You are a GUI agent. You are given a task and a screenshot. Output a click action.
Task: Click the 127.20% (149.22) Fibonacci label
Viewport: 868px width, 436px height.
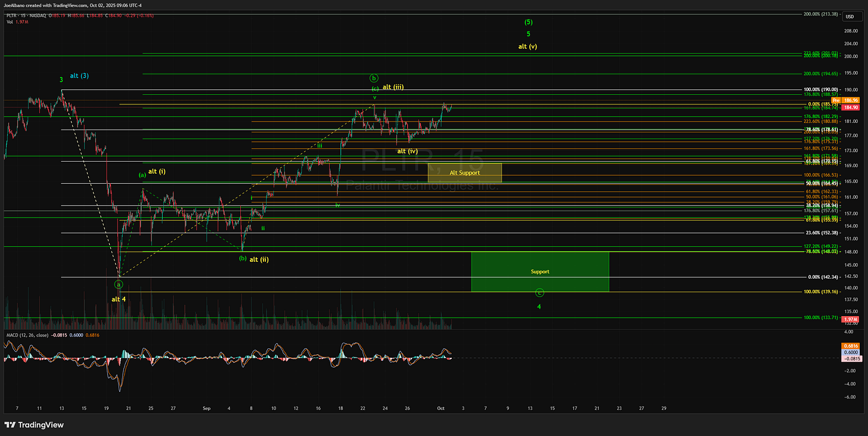click(821, 246)
